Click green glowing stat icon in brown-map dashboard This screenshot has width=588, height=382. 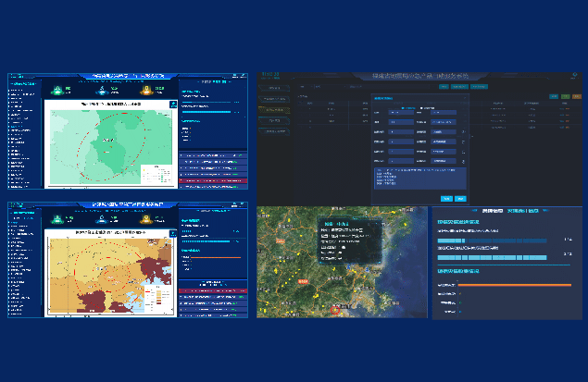[57, 219]
